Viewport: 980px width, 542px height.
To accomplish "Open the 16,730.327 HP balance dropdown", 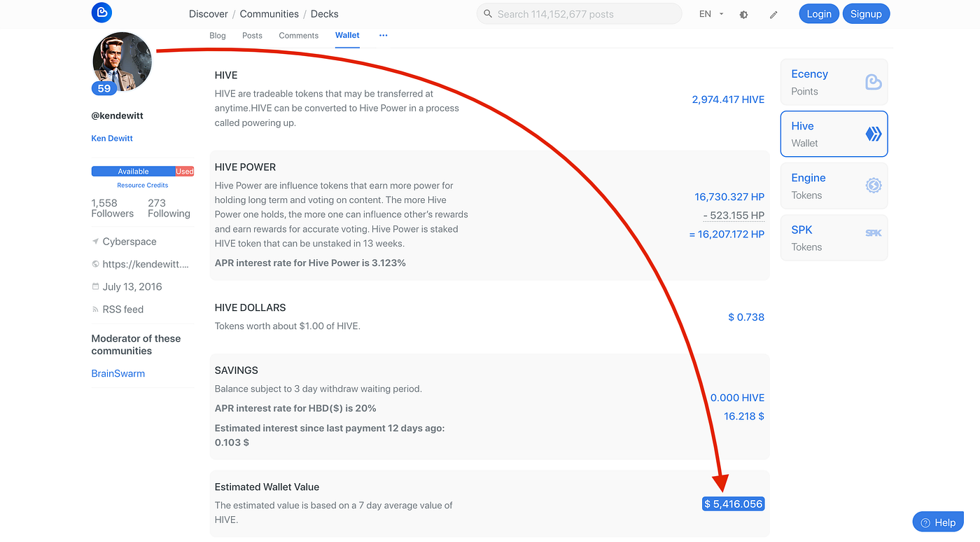I will click(729, 197).
